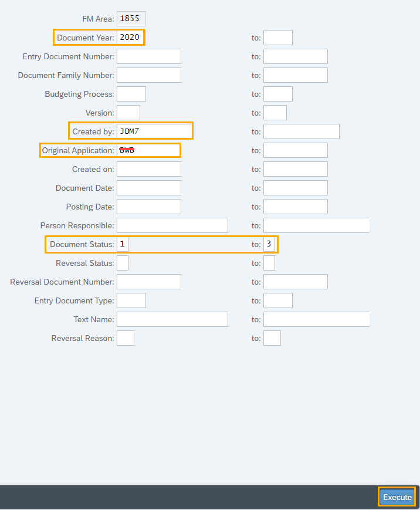Click the Reversal Document Number field
The width and height of the screenshot is (420, 510).
(148, 281)
